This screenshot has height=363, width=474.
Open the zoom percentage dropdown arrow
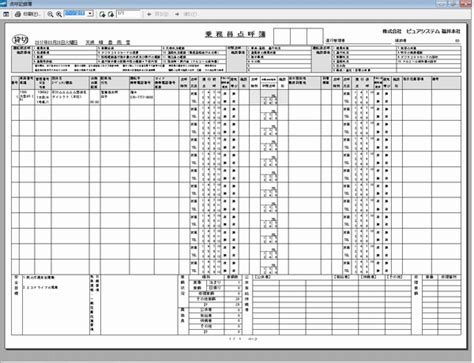(90, 14)
